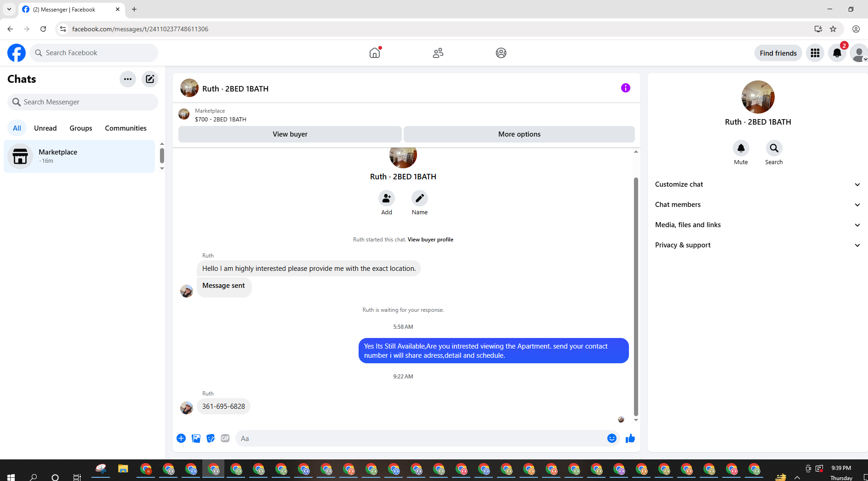The height and width of the screenshot is (481, 868).
Task: Click the chat list scrollbar thumb
Action: 162,155
